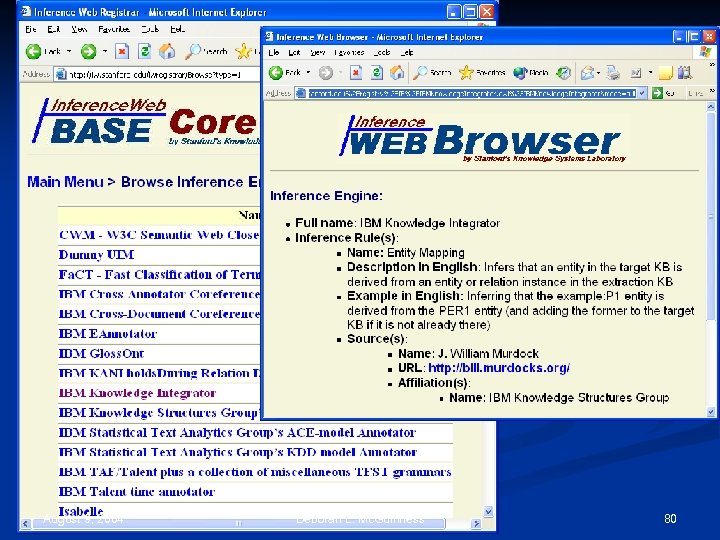This screenshot has width=720, height=540.
Task: Expand the Mail button dropdown arrow
Action: [598, 73]
